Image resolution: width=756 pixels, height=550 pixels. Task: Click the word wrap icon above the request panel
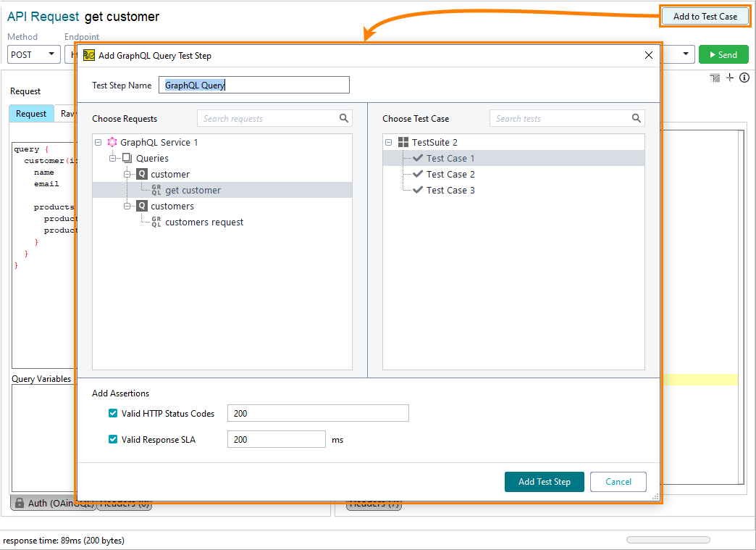tap(715, 78)
